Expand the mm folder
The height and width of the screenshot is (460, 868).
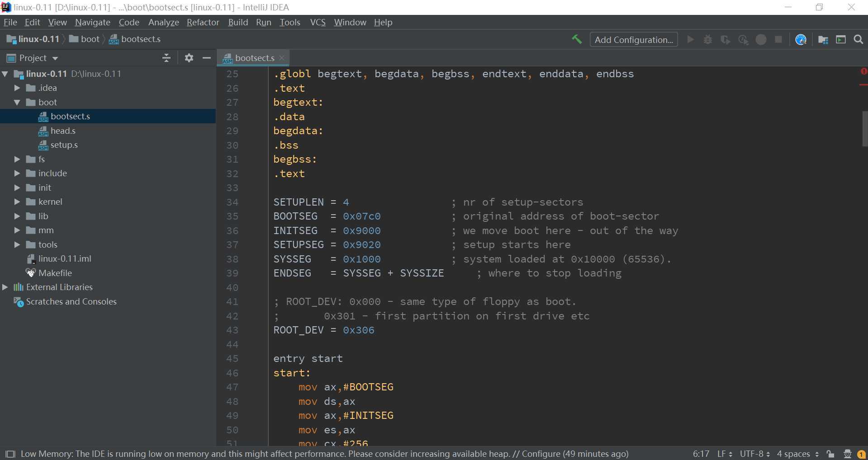(17, 230)
